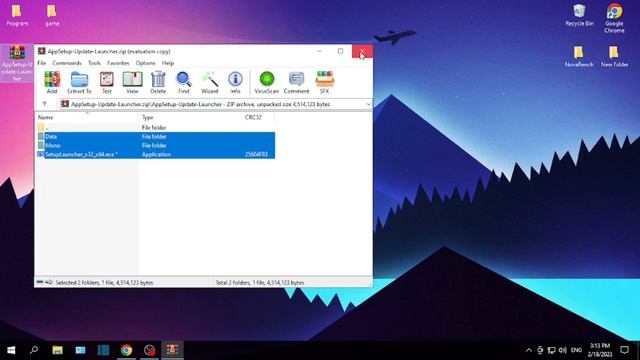Open the notification center icon

tap(624, 350)
